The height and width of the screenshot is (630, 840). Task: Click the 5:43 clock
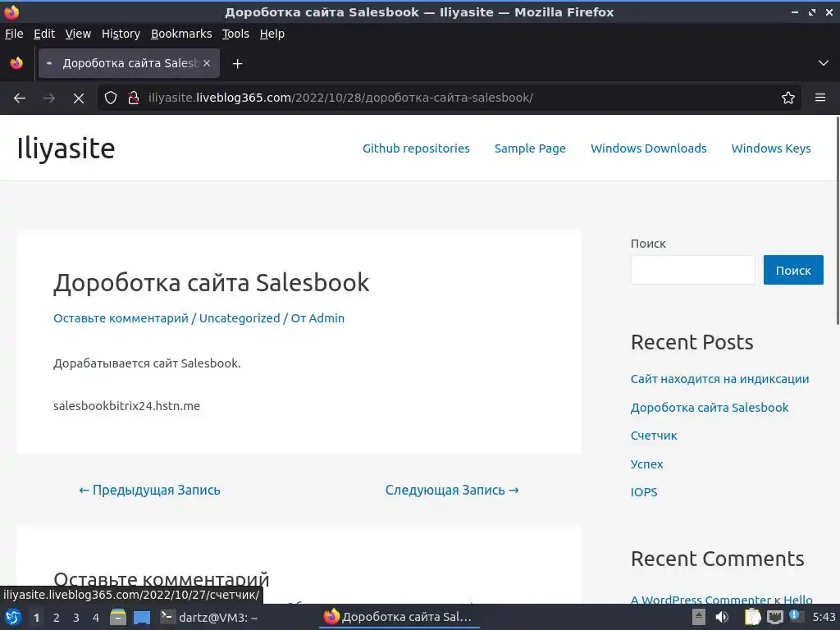click(x=824, y=617)
